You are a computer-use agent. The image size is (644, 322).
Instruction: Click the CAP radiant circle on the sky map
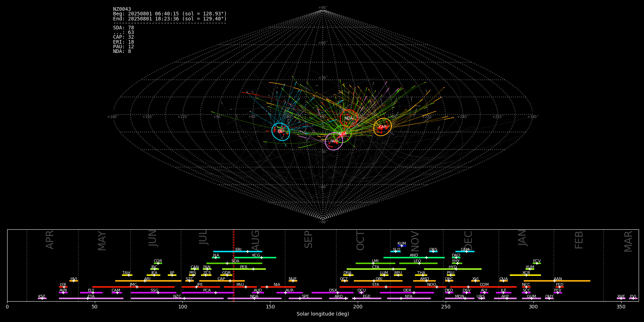pos(382,127)
